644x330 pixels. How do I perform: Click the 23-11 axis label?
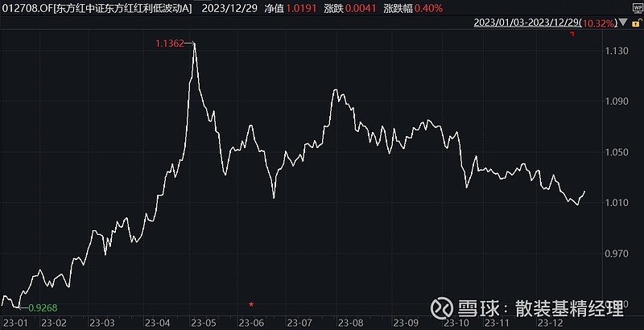coord(497,323)
